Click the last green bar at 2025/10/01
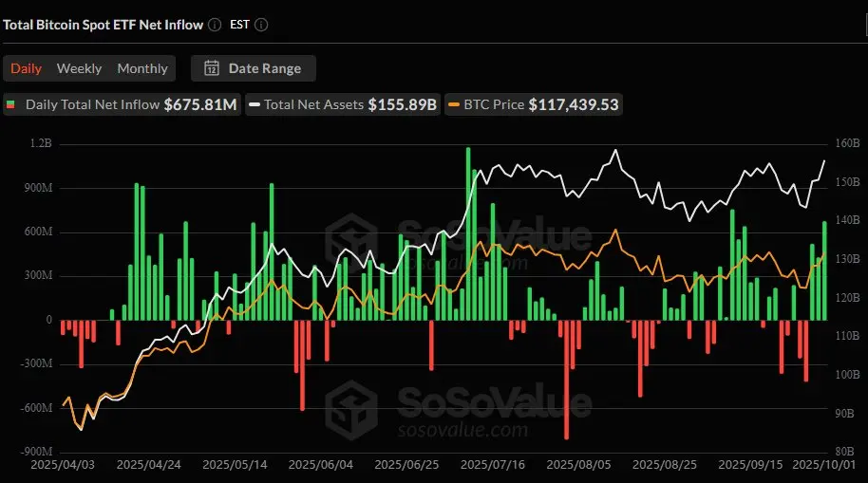The height and width of the screenshot is (483, 868). 825,271
